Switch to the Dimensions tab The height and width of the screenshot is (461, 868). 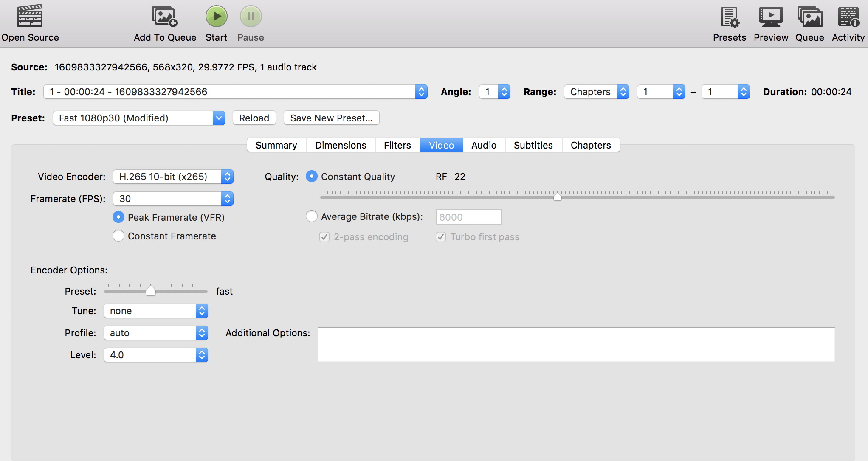coord(341,145)
